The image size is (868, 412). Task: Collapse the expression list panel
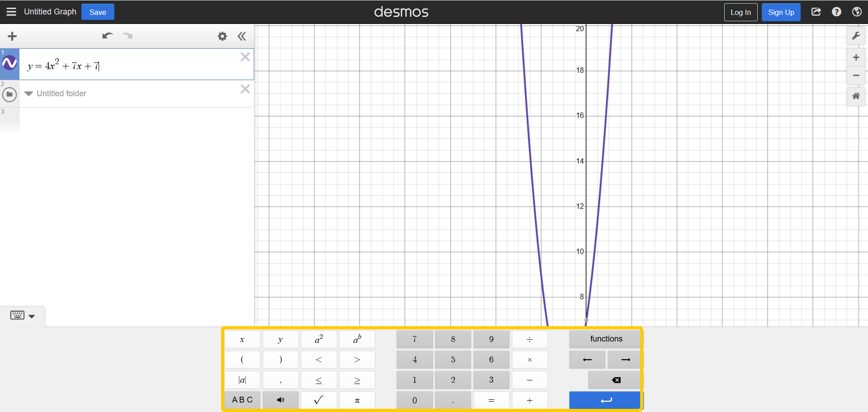242,36
